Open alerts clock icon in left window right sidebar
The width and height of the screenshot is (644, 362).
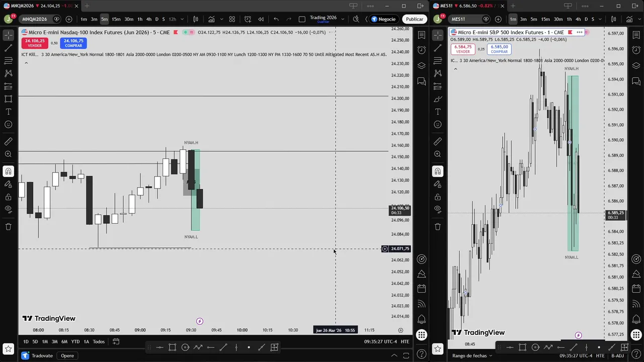click(422, 50)
